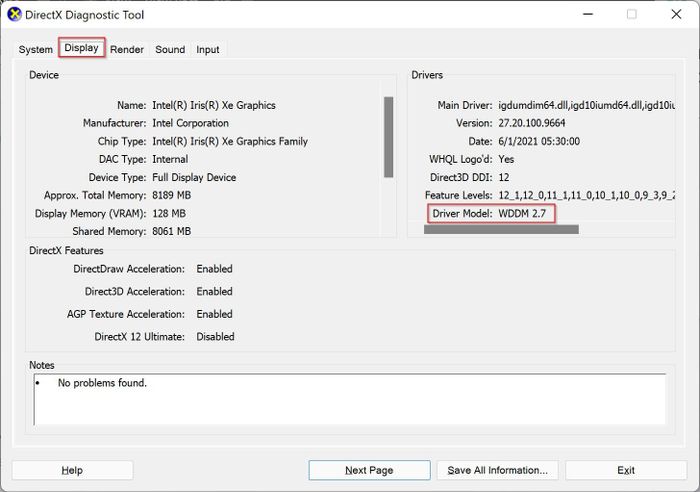
Task: Click inside the Notes text box
Action: (350, 400)
